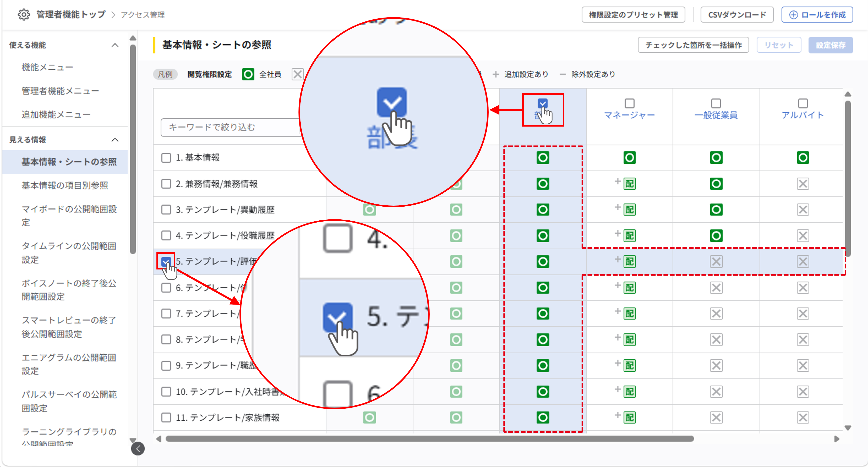Click the table's horizontal scrollbar thumb
Viewport: 868px width, 467px height.
click(x=430, y=439)
